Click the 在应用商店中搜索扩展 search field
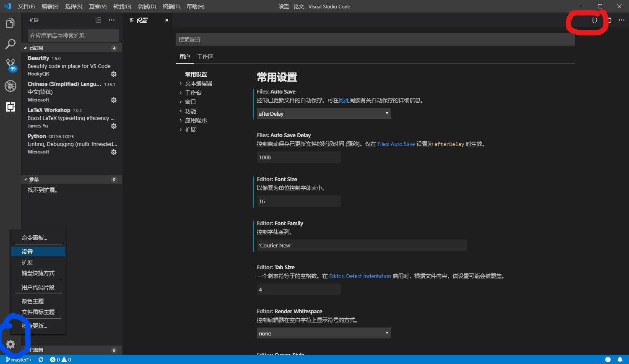Screen dimensions: 629x364 click(x=73, y=36)
